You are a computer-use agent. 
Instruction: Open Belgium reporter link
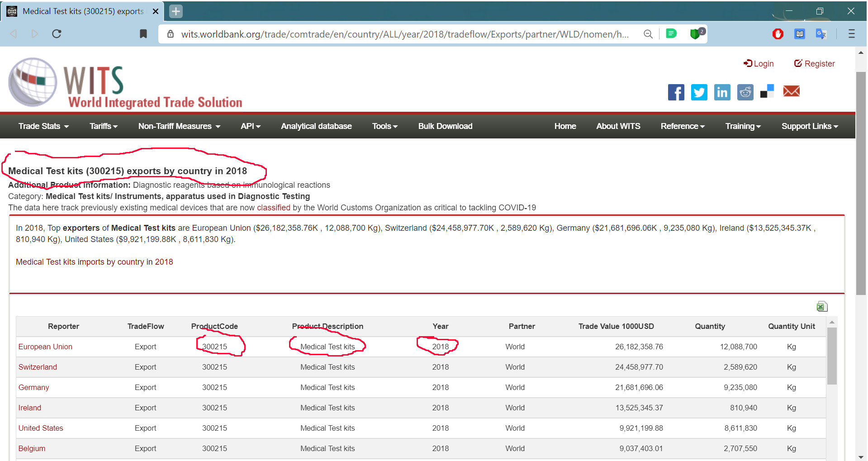click(x=32, y=448)
